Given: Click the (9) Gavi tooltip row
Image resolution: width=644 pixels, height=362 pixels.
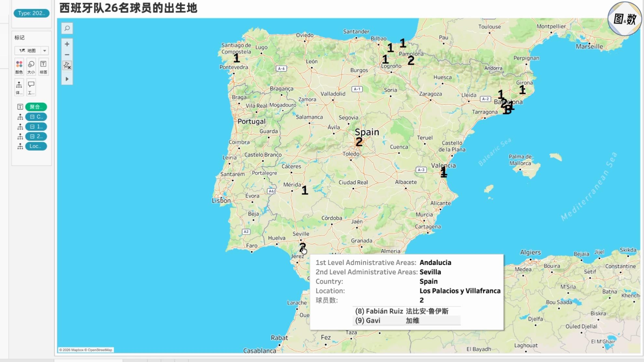Looking at the screenshot, I should (407, 320).
